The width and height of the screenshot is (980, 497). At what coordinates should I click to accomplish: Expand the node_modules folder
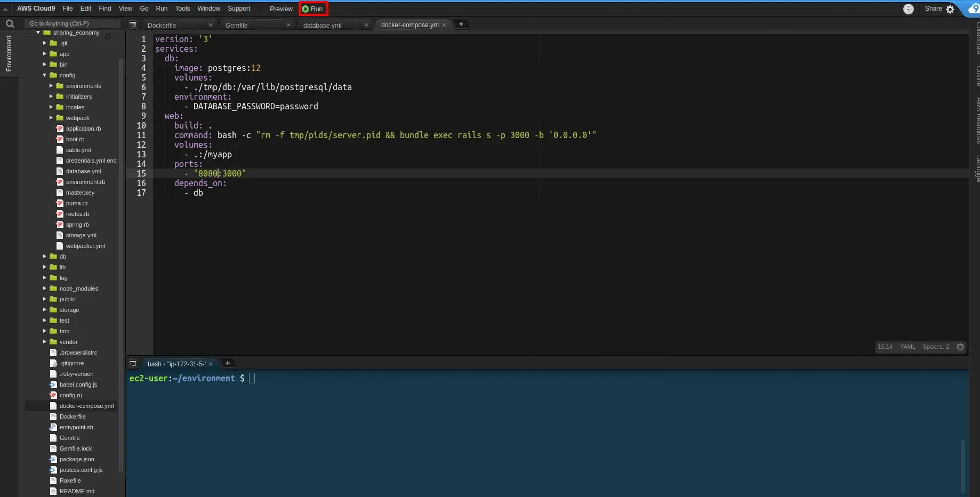point(45,288)
